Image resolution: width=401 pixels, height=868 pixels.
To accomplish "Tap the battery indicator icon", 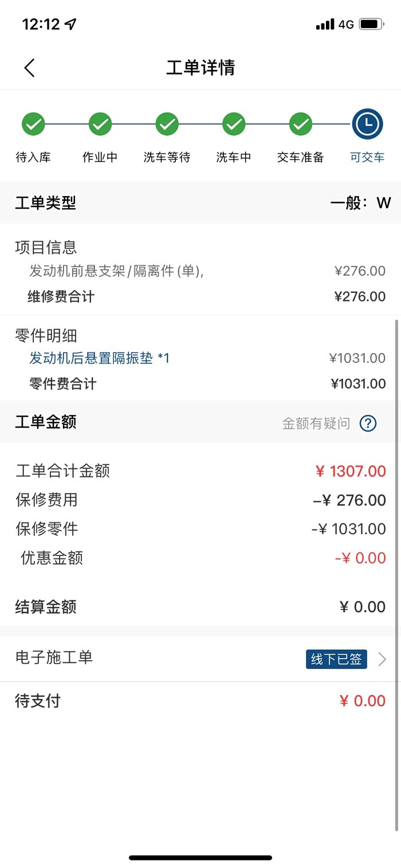I will pyautogui.click(x=371, y=24).
